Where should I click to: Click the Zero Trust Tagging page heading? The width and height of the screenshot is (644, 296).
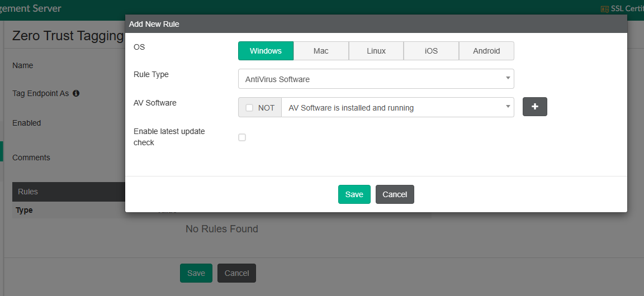point(68,36)
